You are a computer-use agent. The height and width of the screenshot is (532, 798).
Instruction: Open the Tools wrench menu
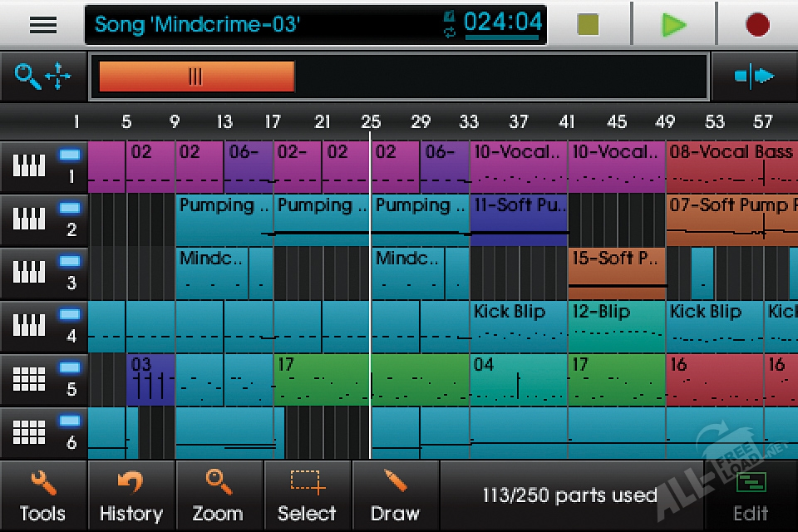point(42,496)
